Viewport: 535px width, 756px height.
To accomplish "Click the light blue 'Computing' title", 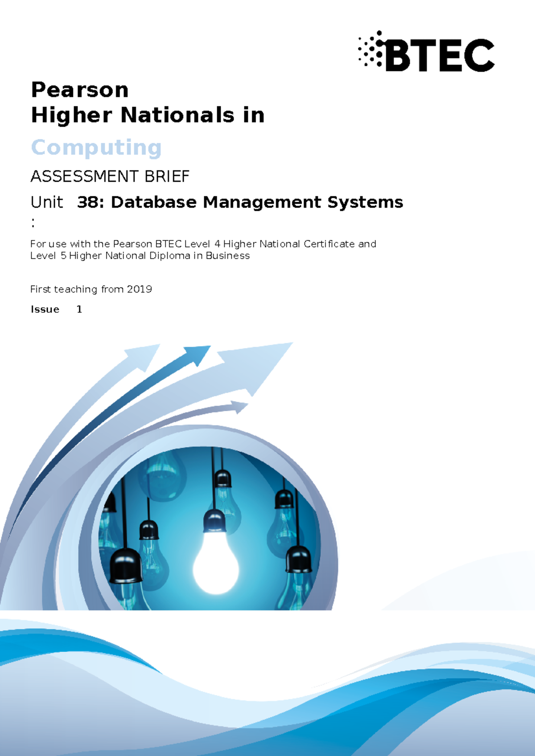I will point(96,148).
